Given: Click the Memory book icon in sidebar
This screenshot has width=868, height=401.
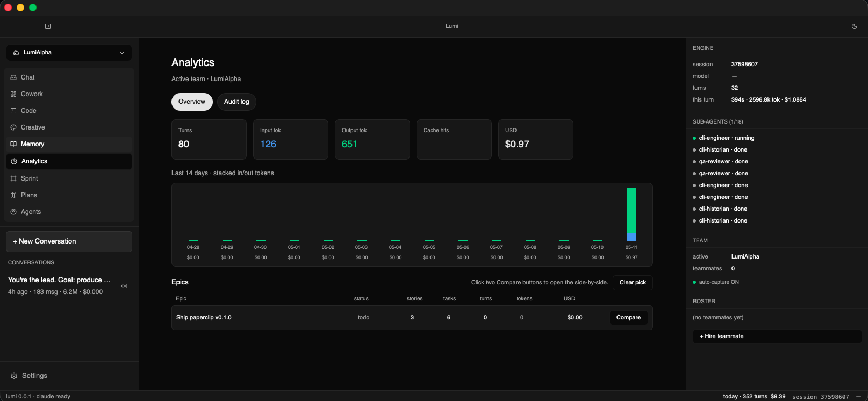Looking at the screenshot, I should click(x=13, y=144).
